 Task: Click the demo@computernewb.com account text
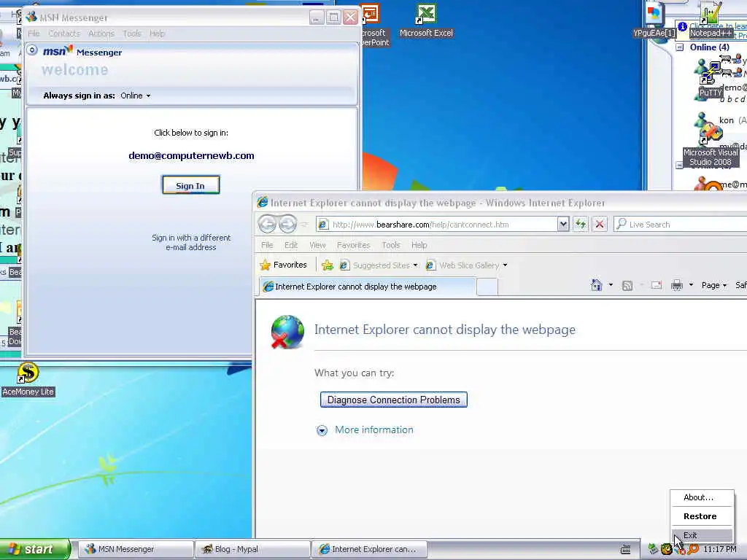click(191, 156)
